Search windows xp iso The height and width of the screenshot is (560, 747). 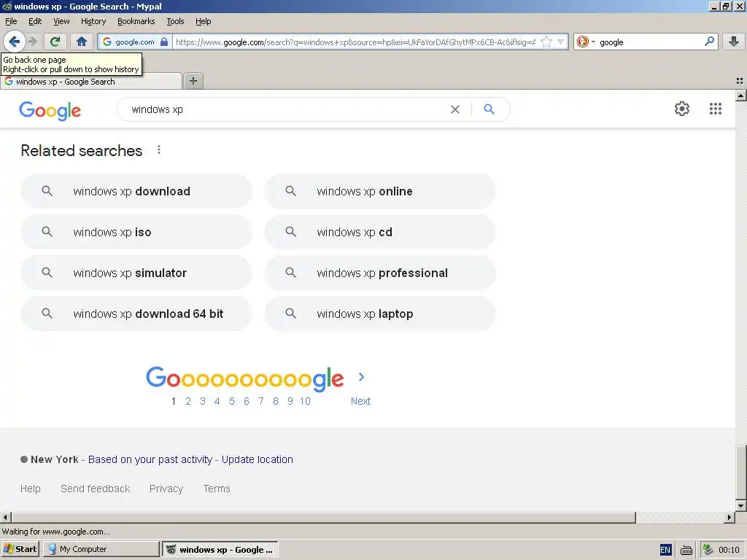[x=136, y=232]
